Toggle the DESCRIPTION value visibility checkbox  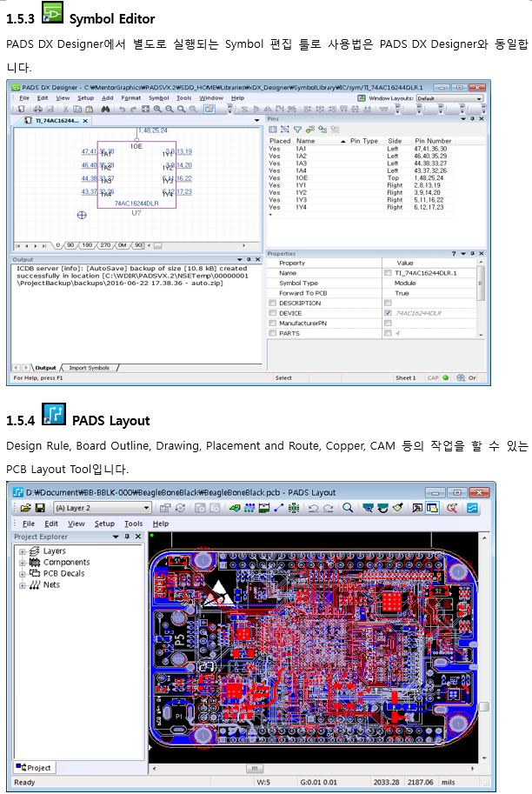coord(388,303)
